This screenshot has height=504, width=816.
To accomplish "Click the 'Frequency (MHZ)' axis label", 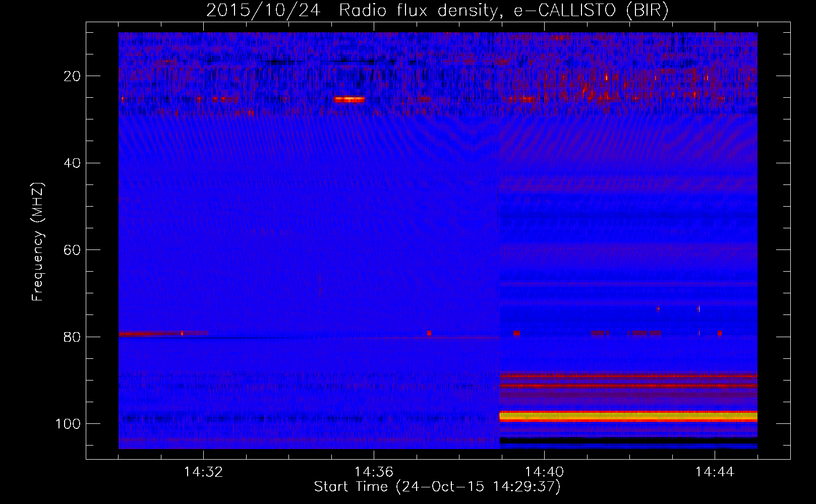I will click(x=38, y=242).
